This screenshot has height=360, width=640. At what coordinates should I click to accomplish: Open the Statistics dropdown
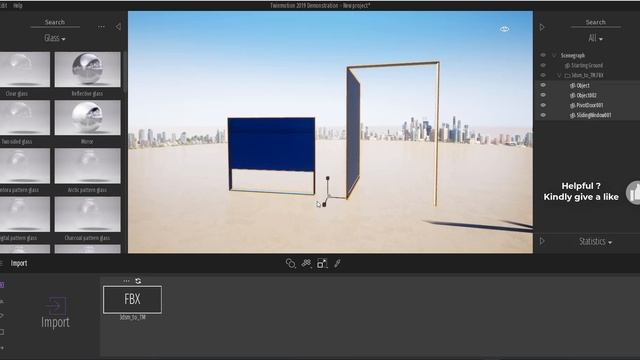(x=595, y=242)
